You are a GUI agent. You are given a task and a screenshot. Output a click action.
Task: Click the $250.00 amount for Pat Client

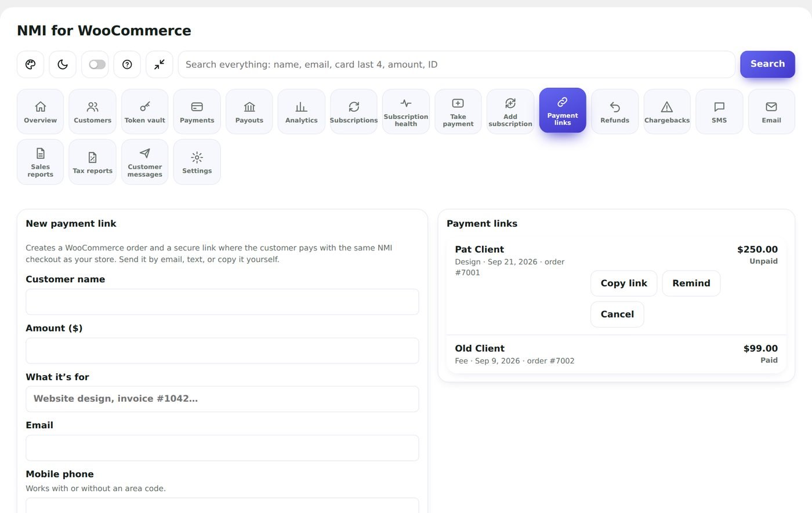757,249
